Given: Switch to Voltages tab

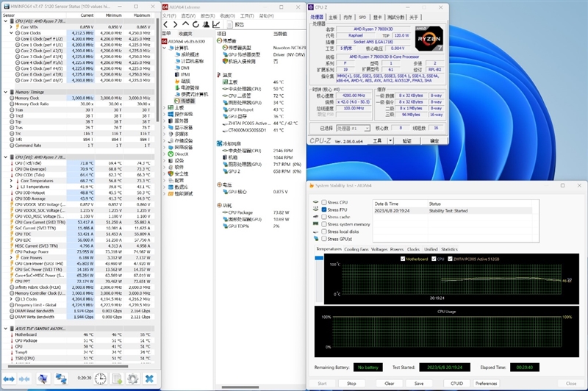Looking at the screenshot, I should (379, 249).
